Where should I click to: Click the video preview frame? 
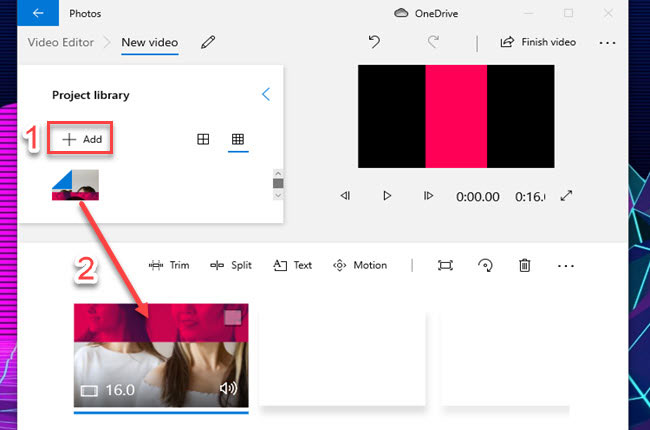pyautogui.click(x=456, y=117)
